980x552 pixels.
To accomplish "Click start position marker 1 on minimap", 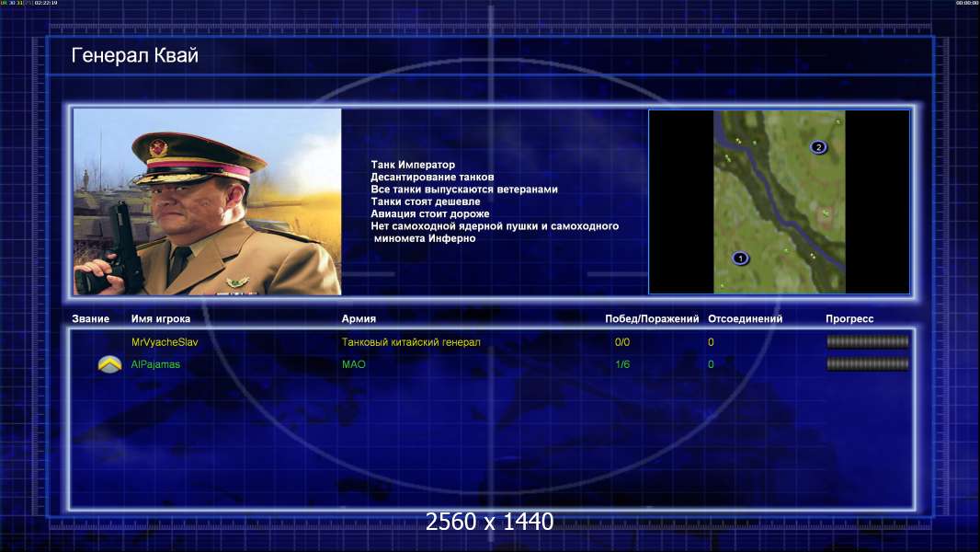I will [741, 259].
